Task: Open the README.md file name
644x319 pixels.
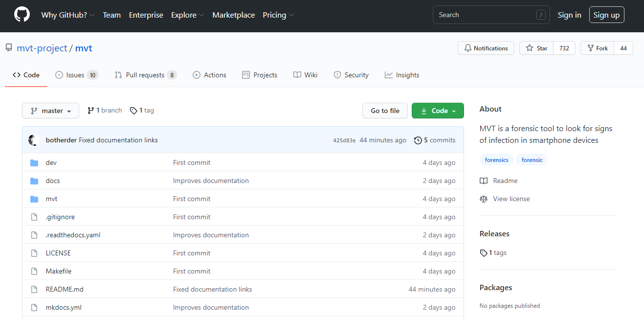Action: coord(65,289)
